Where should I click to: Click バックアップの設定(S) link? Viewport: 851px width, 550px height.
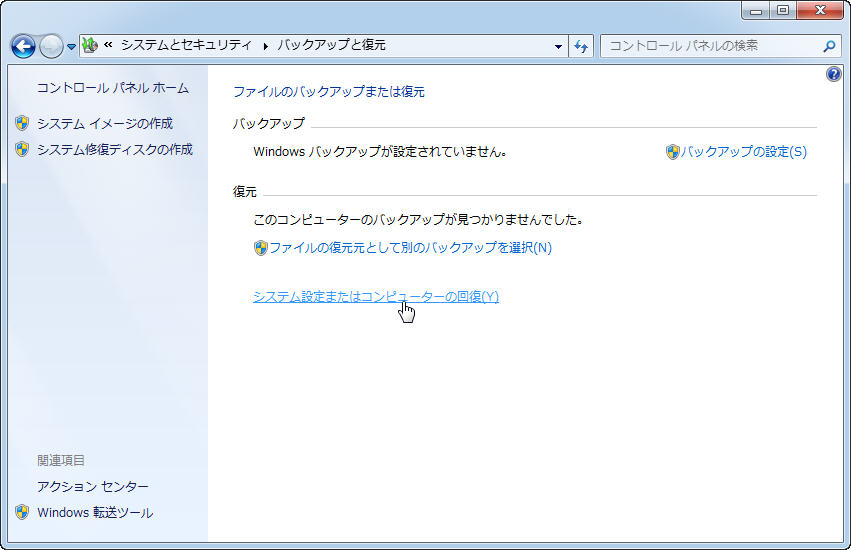744,151
